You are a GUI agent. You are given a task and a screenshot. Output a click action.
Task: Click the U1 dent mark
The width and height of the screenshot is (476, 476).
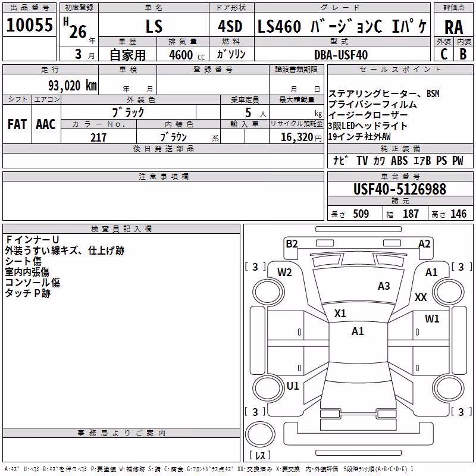[293, 386]
